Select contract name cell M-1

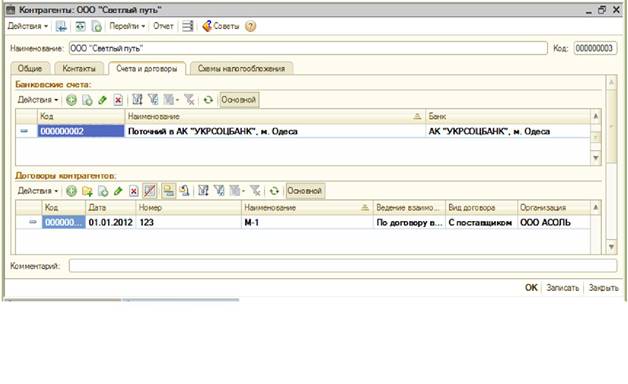click(x=307, y=223)
